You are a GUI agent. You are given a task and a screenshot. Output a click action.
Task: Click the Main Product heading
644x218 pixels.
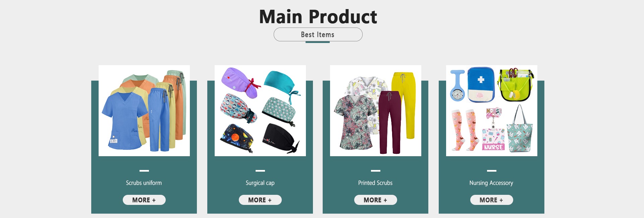(318, 16)
